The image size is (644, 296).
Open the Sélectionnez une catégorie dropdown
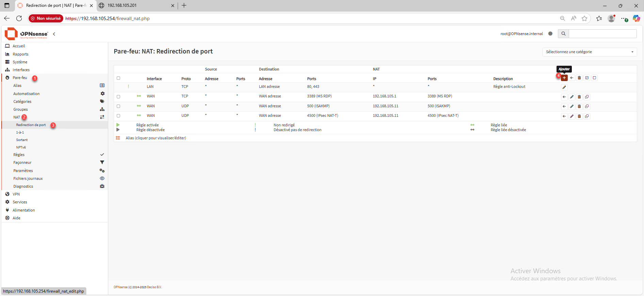(589, 52)
